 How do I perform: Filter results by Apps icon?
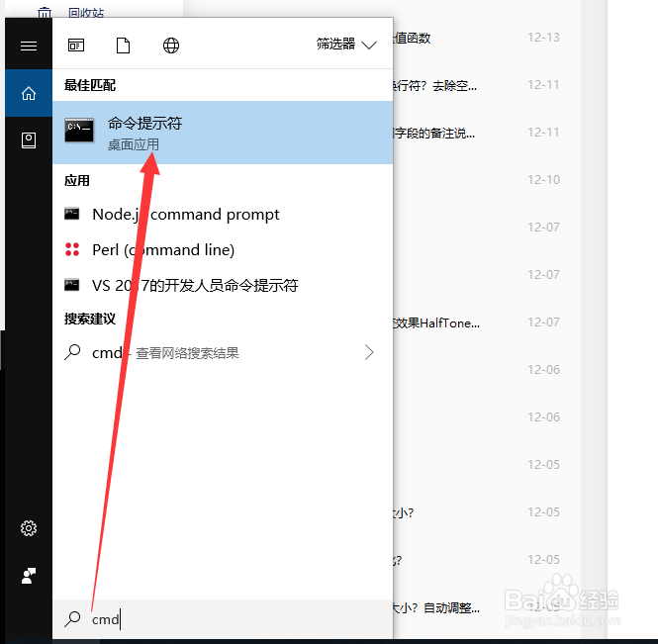pyautogui.click(x=76, y=45)
